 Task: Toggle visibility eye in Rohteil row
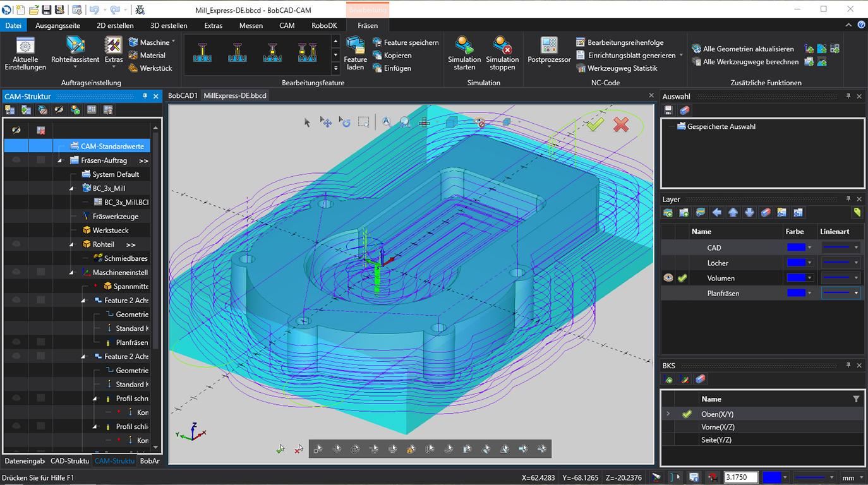point(16,244)
